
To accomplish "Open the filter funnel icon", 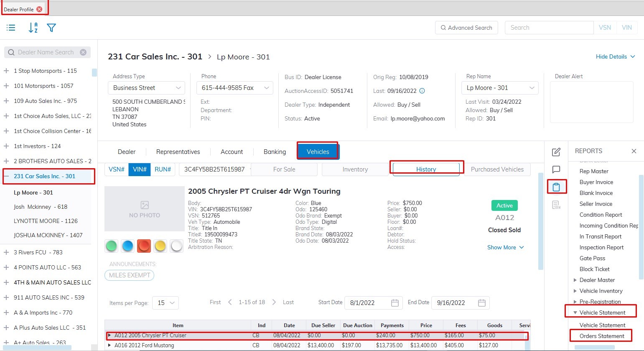I will pyautogui.click(x=51, y=28).
